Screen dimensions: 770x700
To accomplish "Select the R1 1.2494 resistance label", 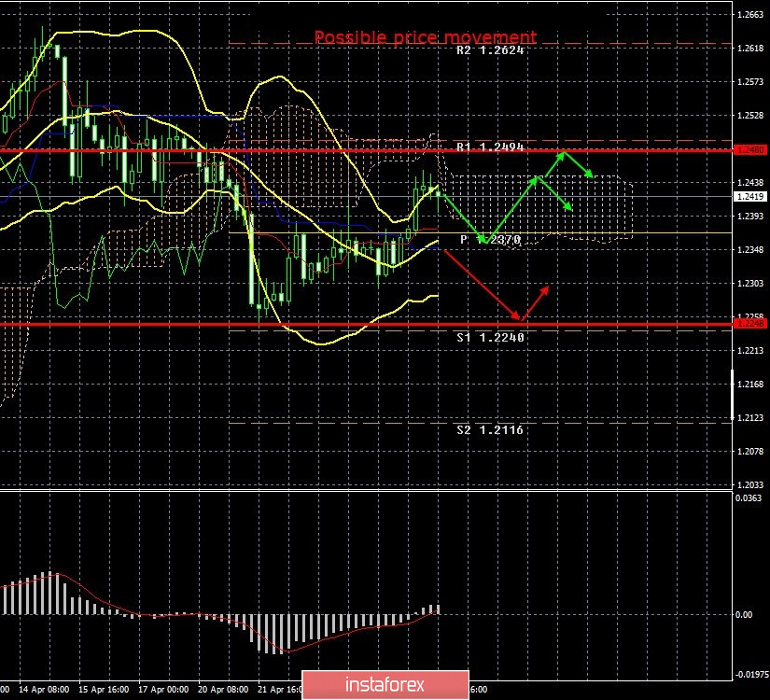I will click(490, 147).
